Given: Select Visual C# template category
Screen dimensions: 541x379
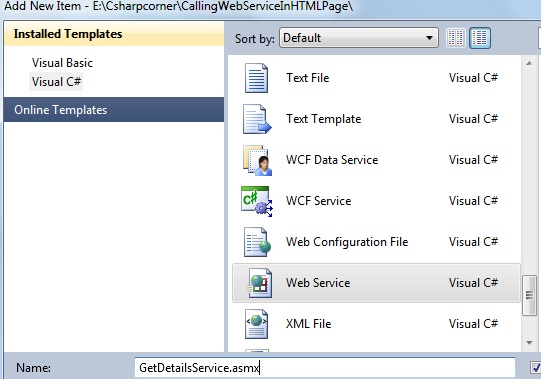Looking at the screenshot, I should coord(56,82).
